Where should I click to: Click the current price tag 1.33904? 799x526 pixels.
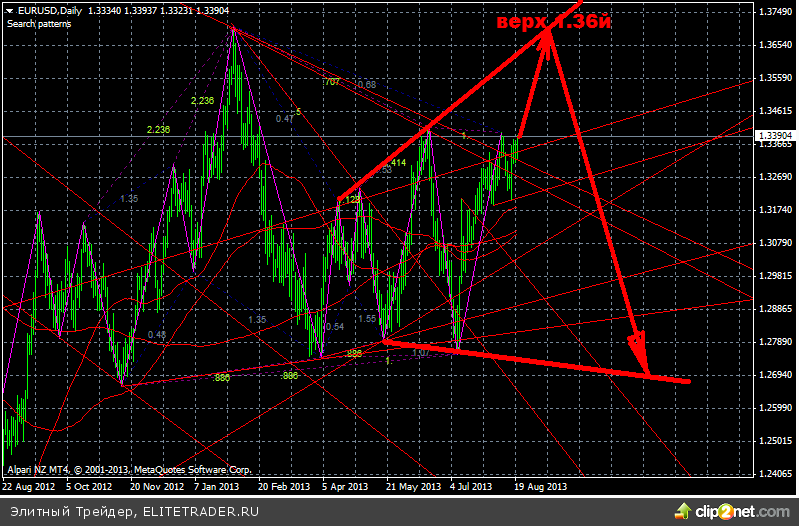tap(775, 135)
